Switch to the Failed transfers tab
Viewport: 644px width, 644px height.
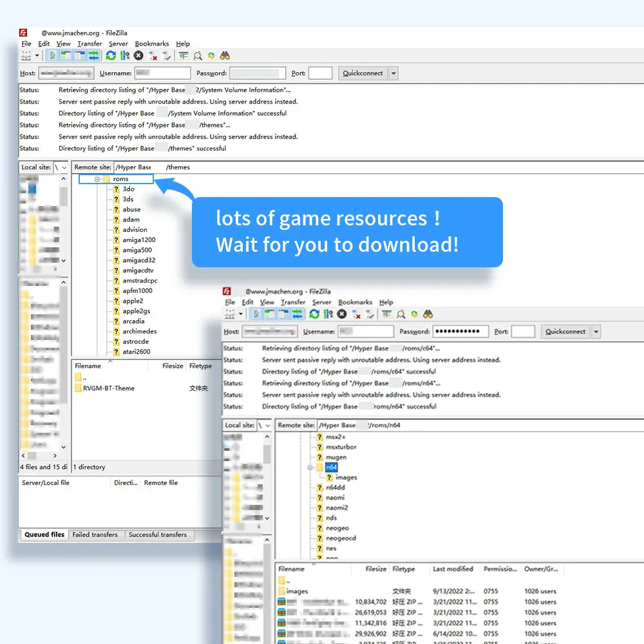96,535
